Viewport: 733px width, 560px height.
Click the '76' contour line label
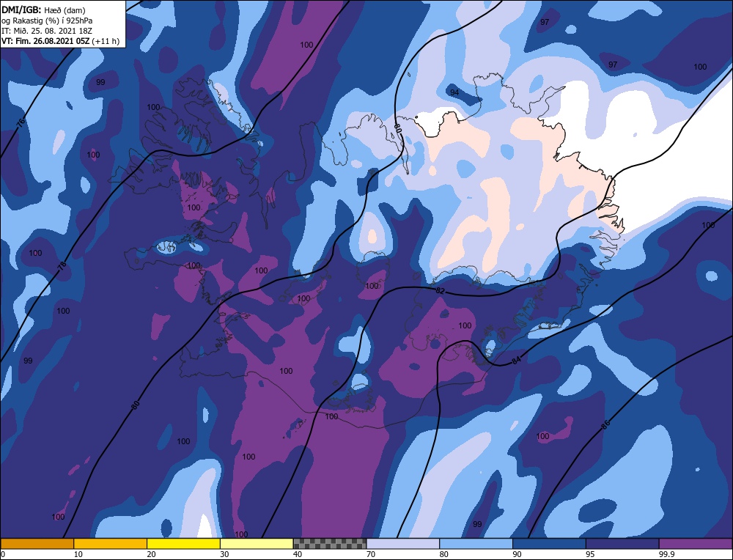click(x=21, y=123)
